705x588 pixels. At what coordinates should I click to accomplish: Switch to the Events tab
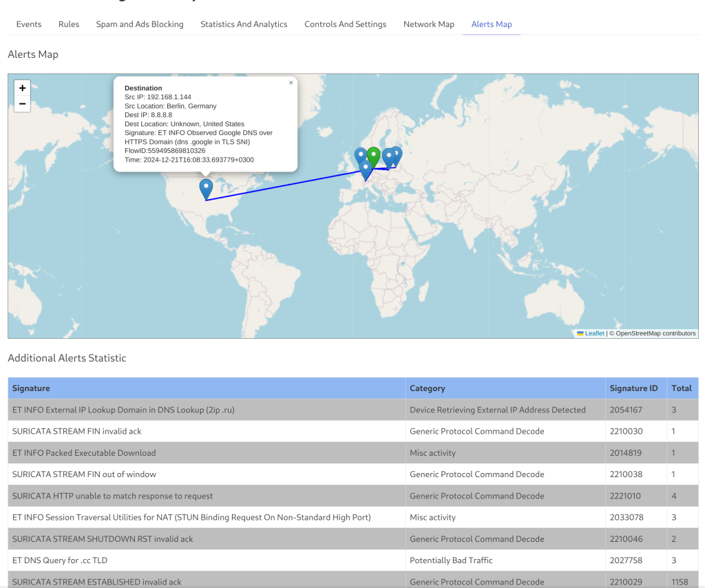29,24
